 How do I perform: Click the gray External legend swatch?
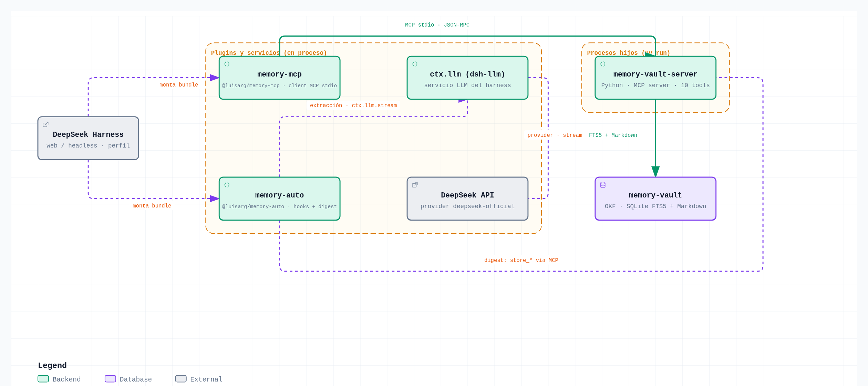click(x=181, y=379)
